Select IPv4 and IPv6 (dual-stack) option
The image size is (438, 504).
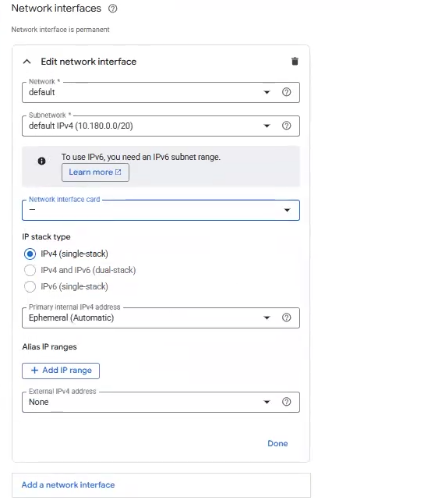point(30,270)
